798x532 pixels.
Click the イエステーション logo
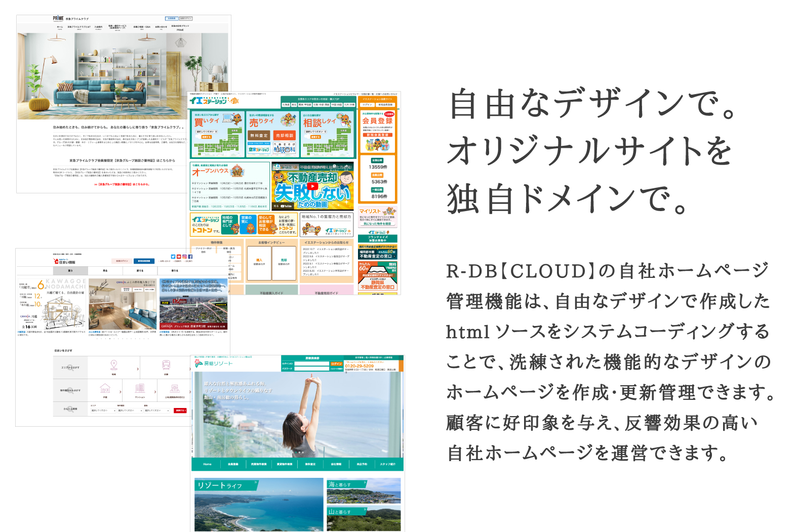pyautogui.click(x=214, y=101)
